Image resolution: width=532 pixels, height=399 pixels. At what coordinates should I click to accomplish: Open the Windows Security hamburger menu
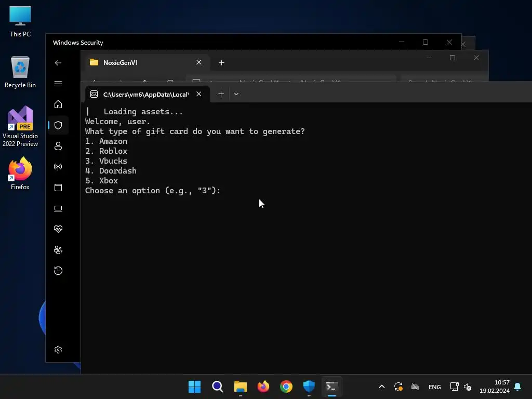(58, 84)
